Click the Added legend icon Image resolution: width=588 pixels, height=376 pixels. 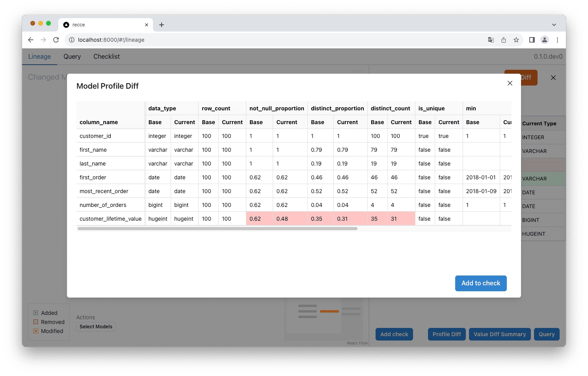click(36, 313)
